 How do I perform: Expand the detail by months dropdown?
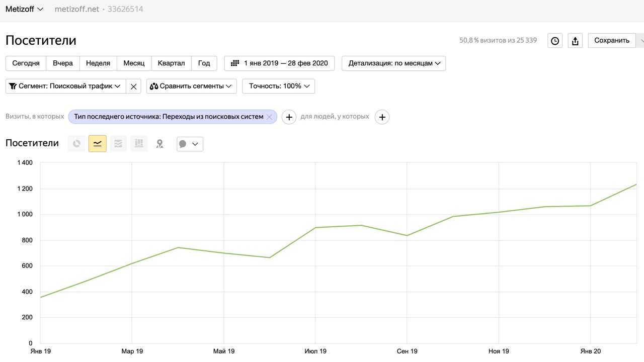393,63
